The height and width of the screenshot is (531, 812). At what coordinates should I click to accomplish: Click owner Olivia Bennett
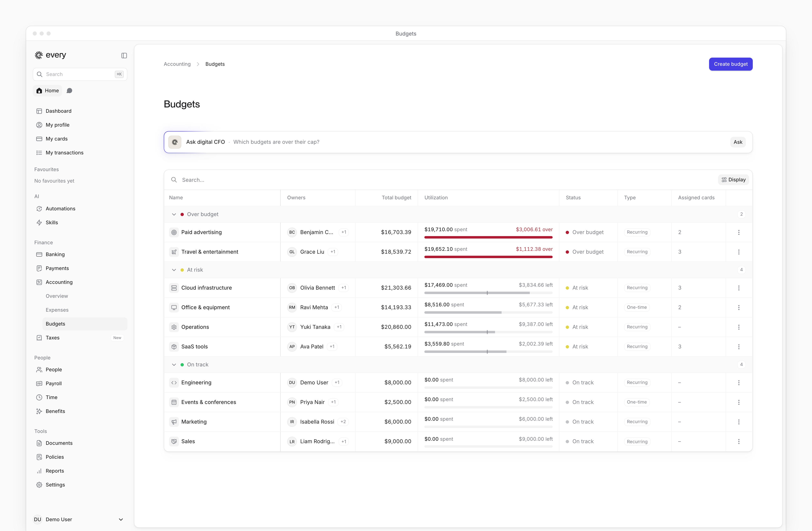click(x=317, y=288)
